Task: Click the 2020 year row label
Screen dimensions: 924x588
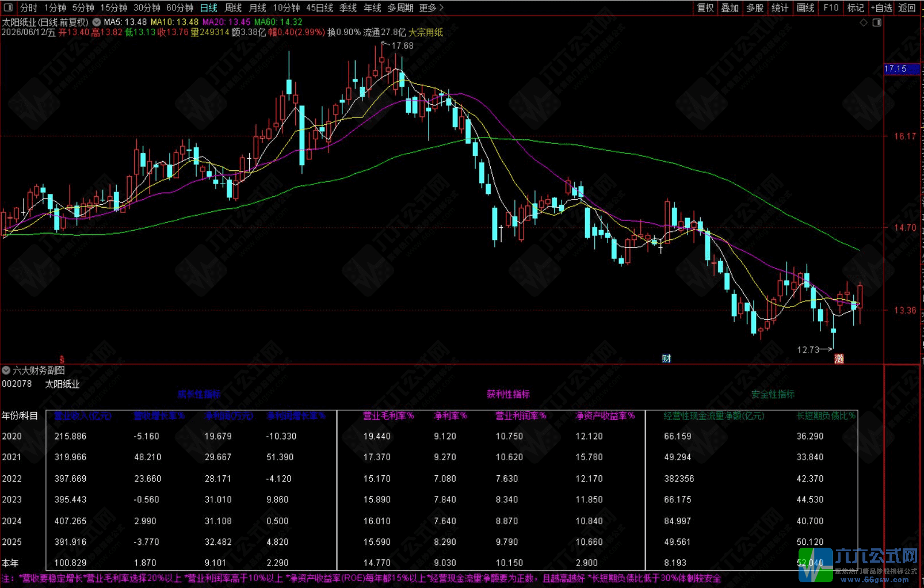Action: [12, 436]
